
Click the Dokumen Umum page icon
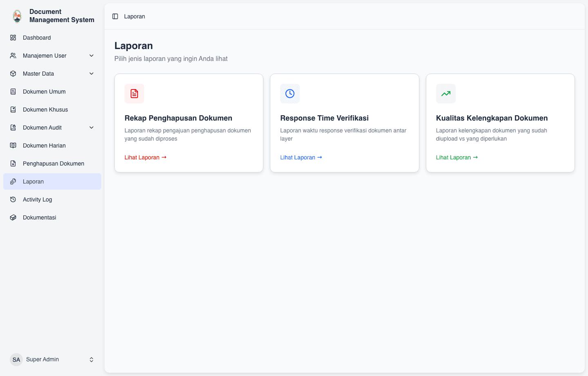coord(13,92)
